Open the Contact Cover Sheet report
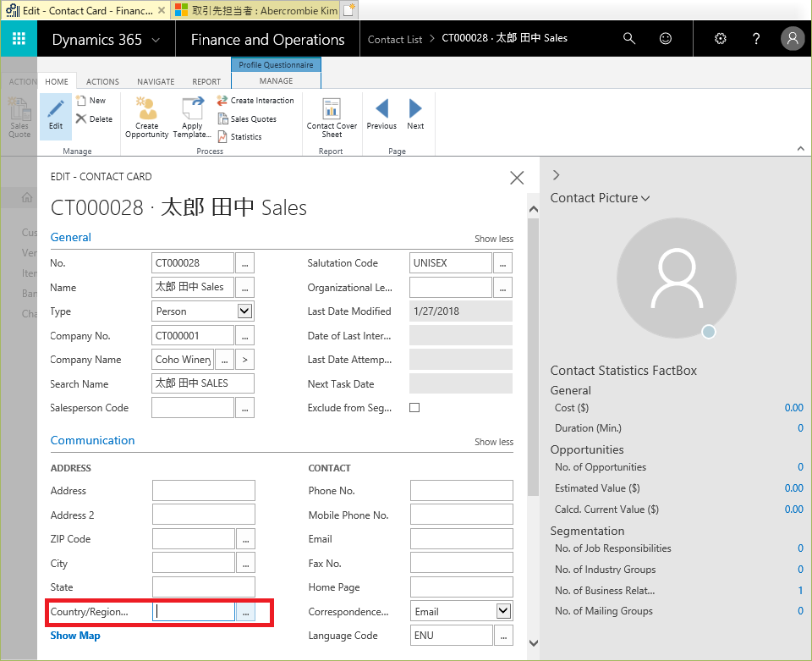Screen dimensions: 812x661 (332, 118)
